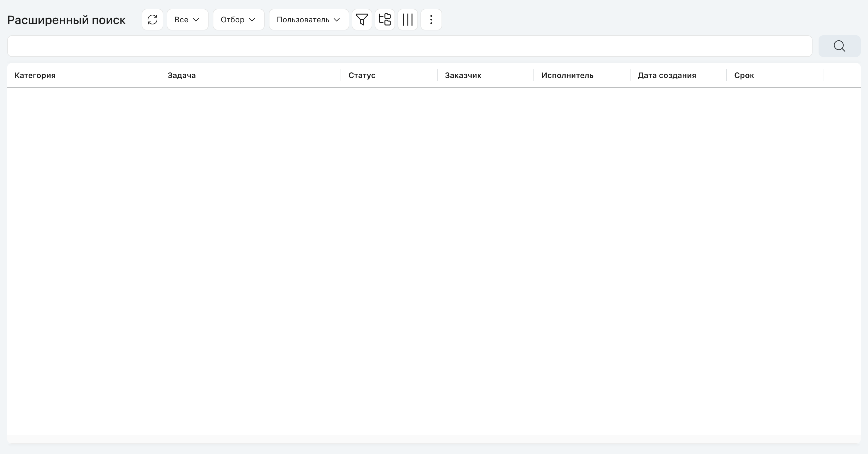The image size is (868, 454).
Task: Focus the search text field
Action: point(410,46)
